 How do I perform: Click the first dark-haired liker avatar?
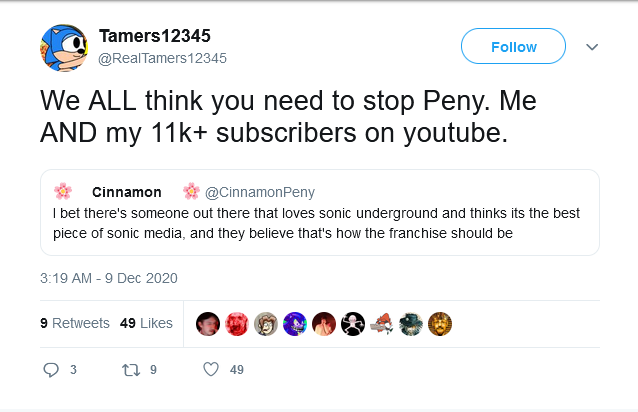pyautogui.click(x=208, y=323)
